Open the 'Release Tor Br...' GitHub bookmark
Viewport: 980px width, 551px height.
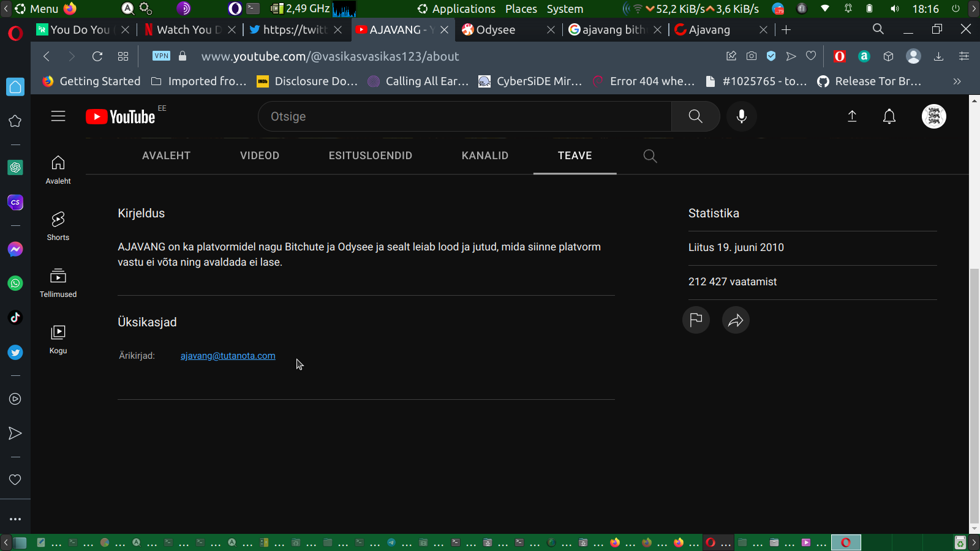[x=869, y=81]
